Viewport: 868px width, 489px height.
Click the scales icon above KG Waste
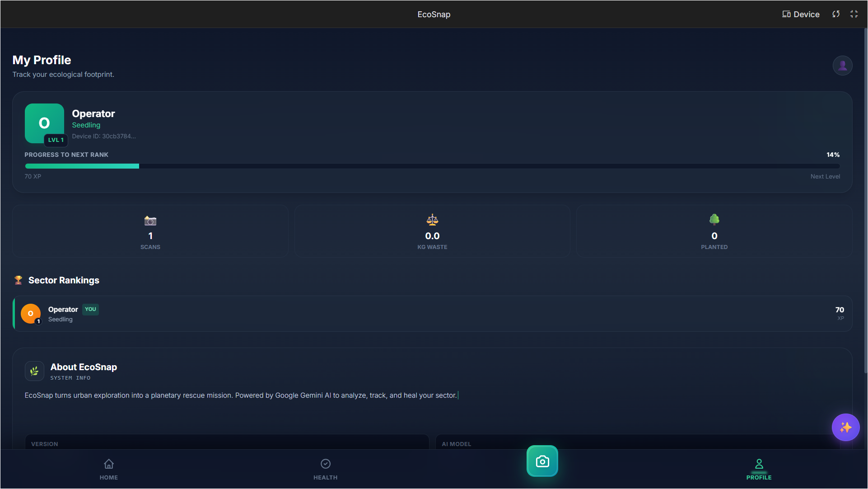432,220
